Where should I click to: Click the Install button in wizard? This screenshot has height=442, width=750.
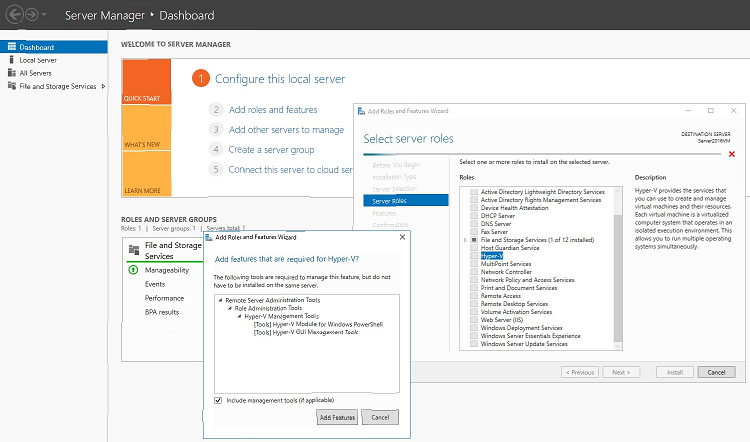(x=674, y=372)
